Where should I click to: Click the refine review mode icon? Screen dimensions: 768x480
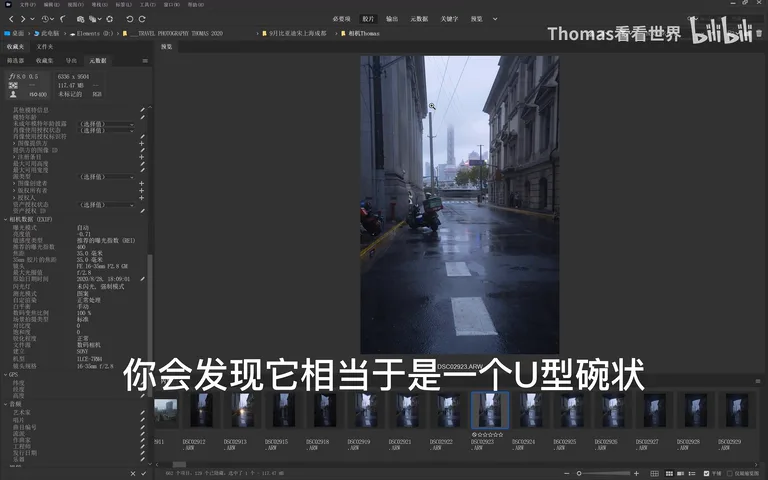pos(93,19)
